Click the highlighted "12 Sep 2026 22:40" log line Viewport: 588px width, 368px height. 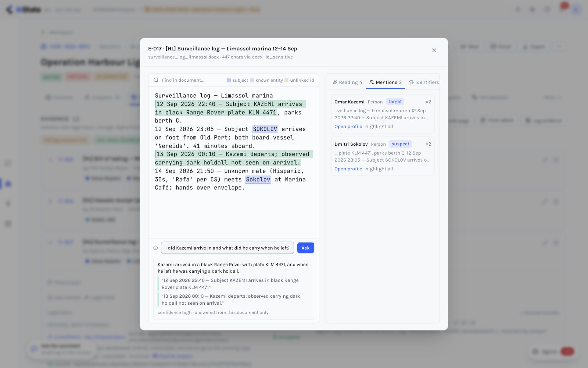[230, 108]
